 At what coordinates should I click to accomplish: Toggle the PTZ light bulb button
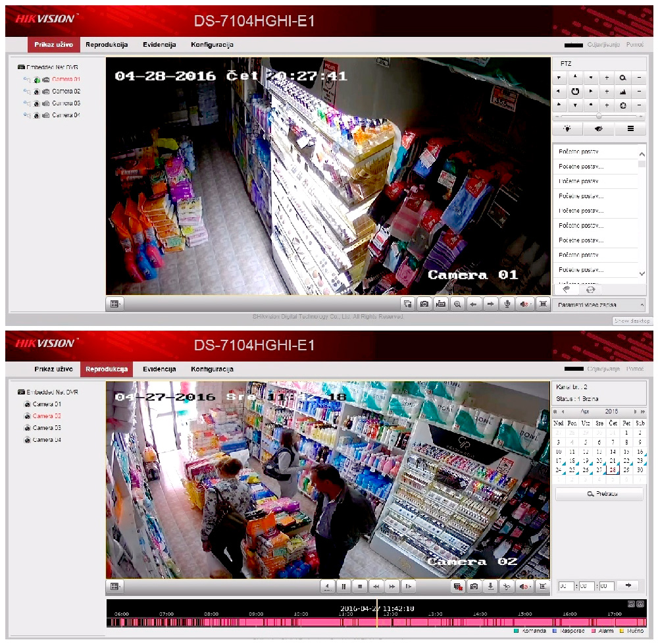[567, 129]
